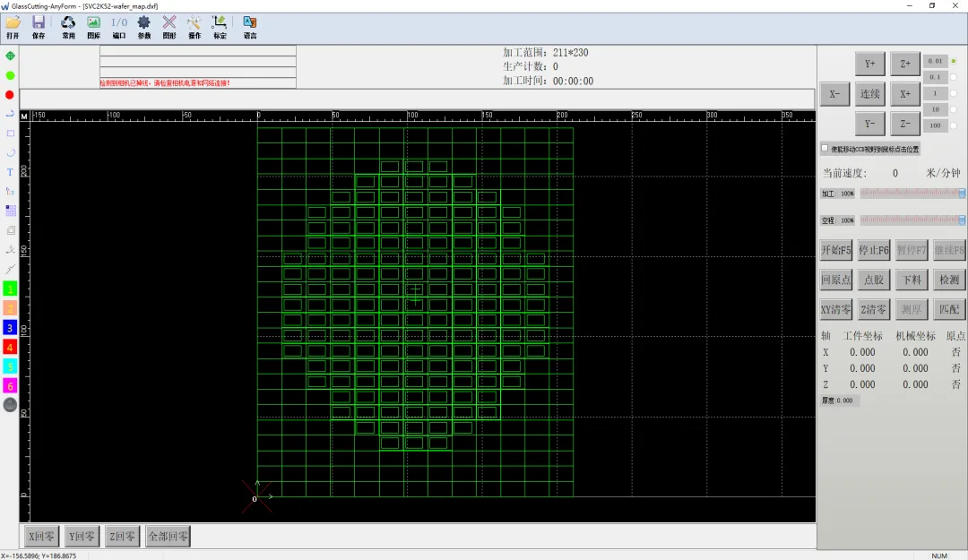
Task: Click the M marker at ruler corner
Action: (x=24, y=116)
